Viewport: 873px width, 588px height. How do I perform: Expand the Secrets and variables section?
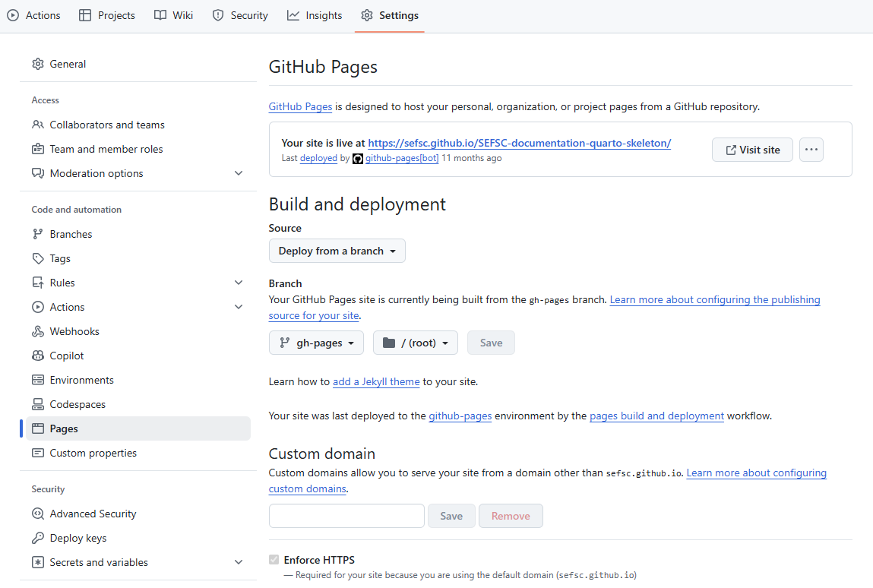(239, 563)
